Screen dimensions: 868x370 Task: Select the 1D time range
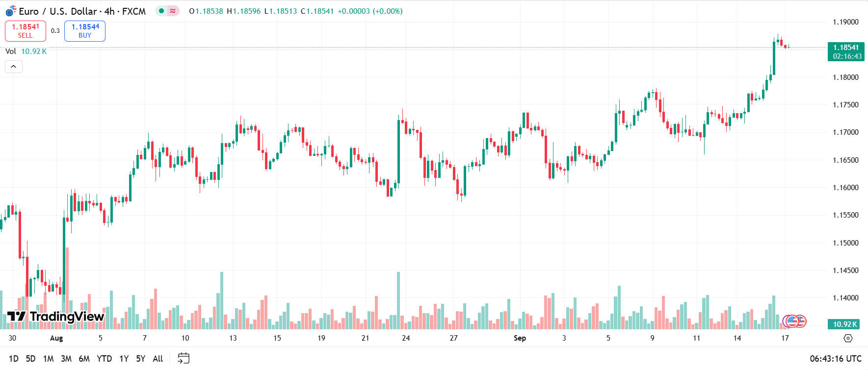pyautogui.click(x=14, y=359)
